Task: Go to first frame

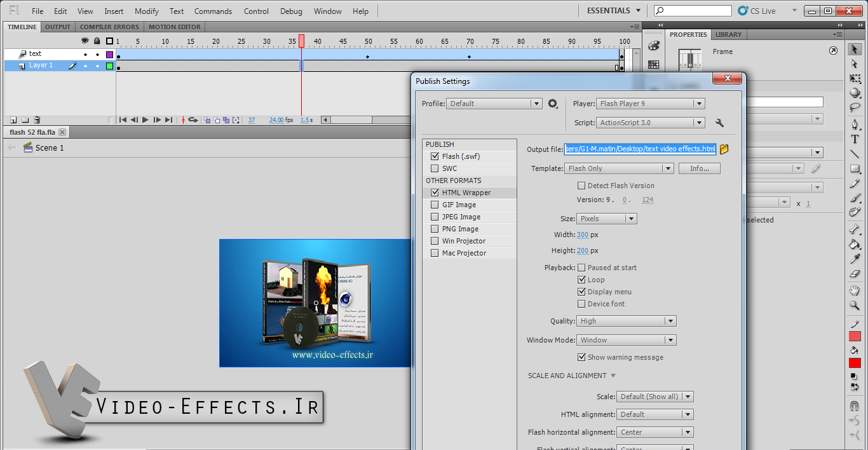Action: (x=123, y=119)
